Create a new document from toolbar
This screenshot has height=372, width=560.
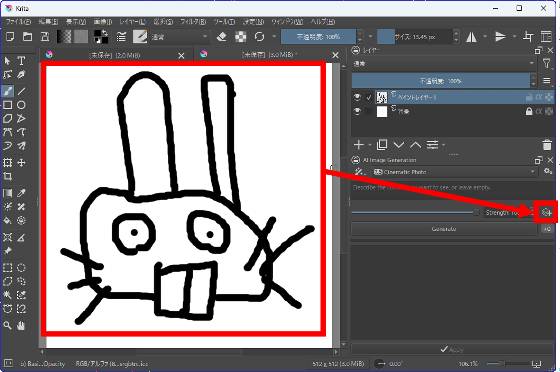pyautogui.click(x=10, y=36)
